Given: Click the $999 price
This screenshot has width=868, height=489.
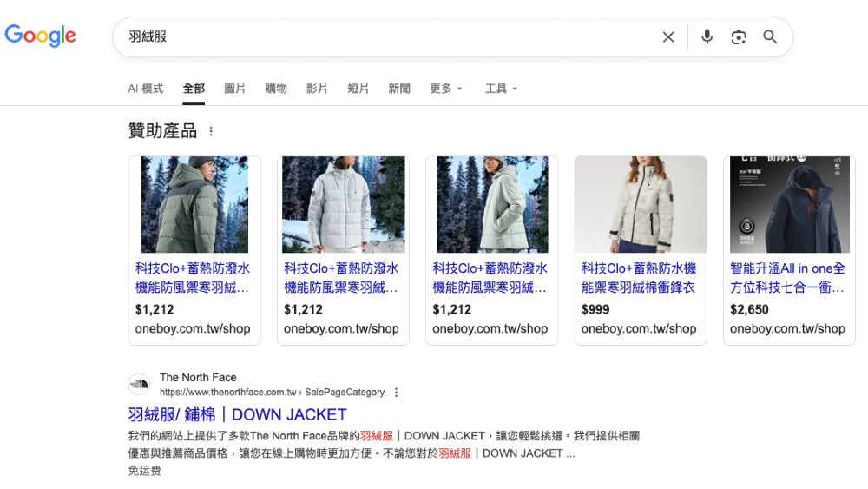Looking at the screenshot, I should (x=595, y=309).
